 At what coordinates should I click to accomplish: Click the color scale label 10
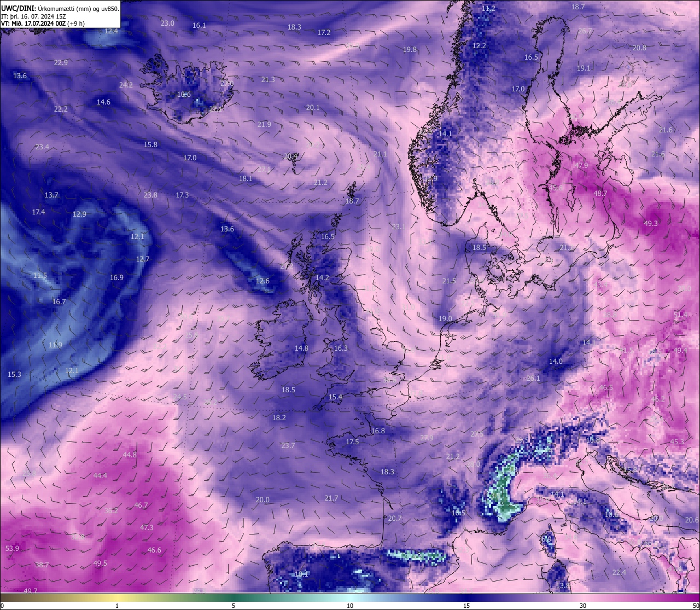[350, 606]
